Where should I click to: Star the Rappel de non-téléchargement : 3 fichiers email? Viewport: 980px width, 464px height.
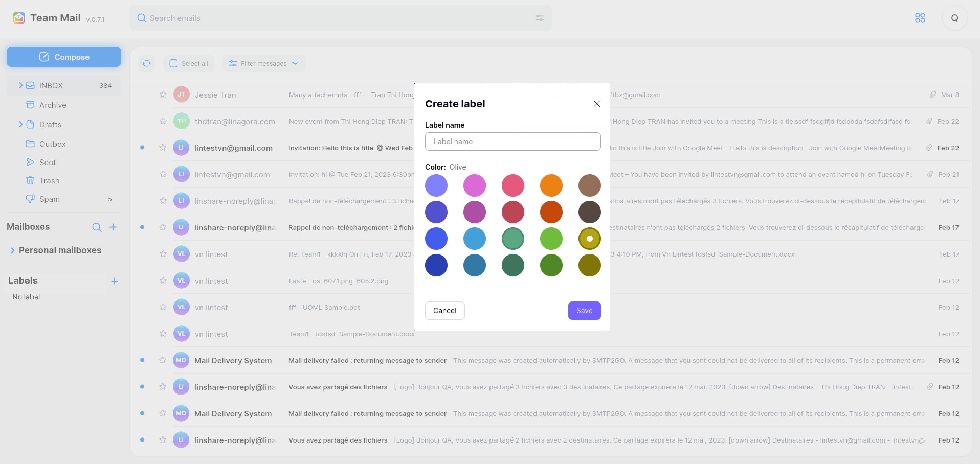click(x=163, y=201)
